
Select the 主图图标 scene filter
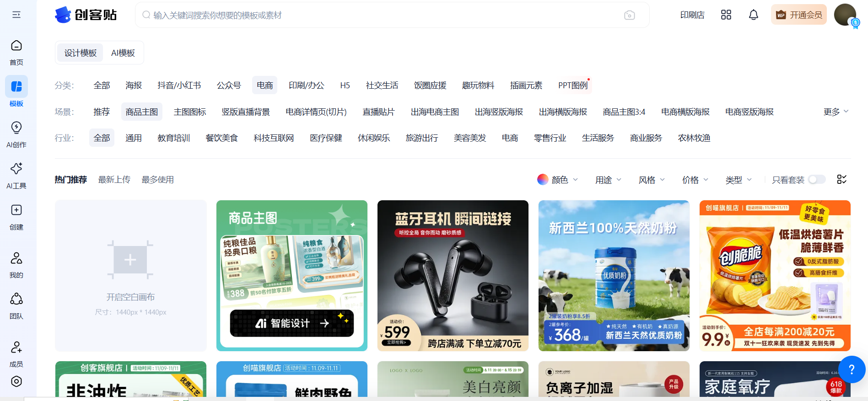pos(190,112)
